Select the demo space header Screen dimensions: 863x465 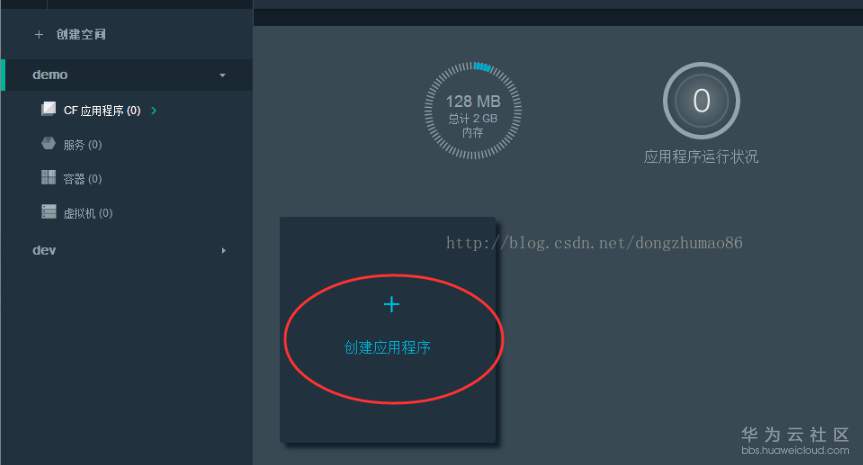coord(127,75)
